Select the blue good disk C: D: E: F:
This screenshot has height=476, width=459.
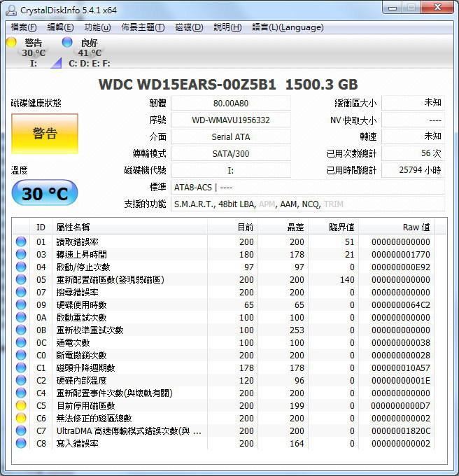click(x=86, y=52)
